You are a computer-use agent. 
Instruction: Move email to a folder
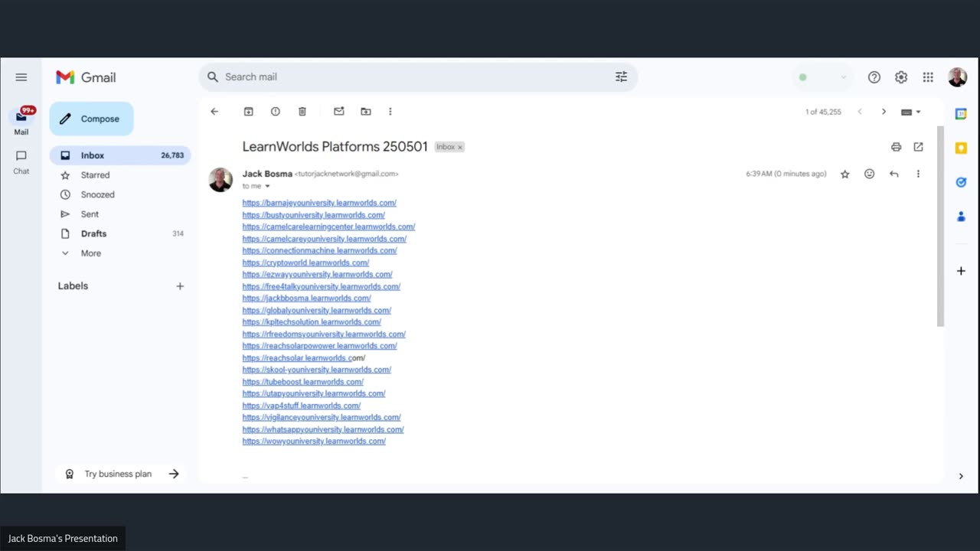point(366,112)
